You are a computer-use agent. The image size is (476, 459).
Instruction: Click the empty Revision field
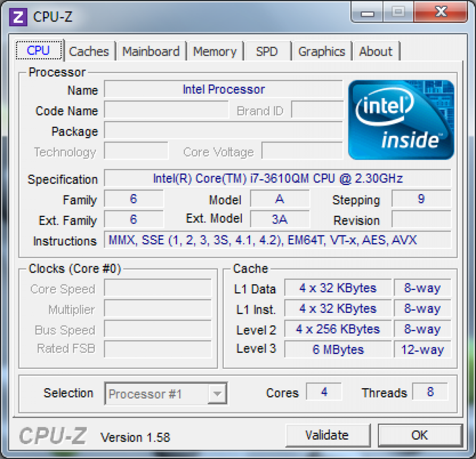pyautogui.click(x=421, y=219)
